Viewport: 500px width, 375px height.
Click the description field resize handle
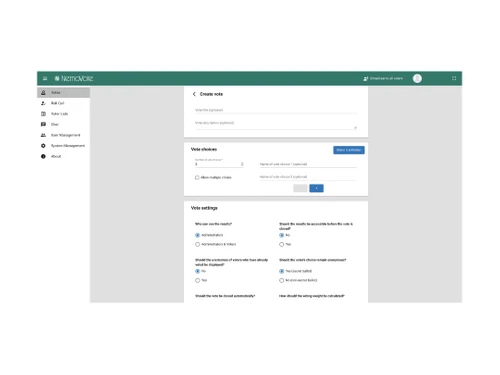355,128
